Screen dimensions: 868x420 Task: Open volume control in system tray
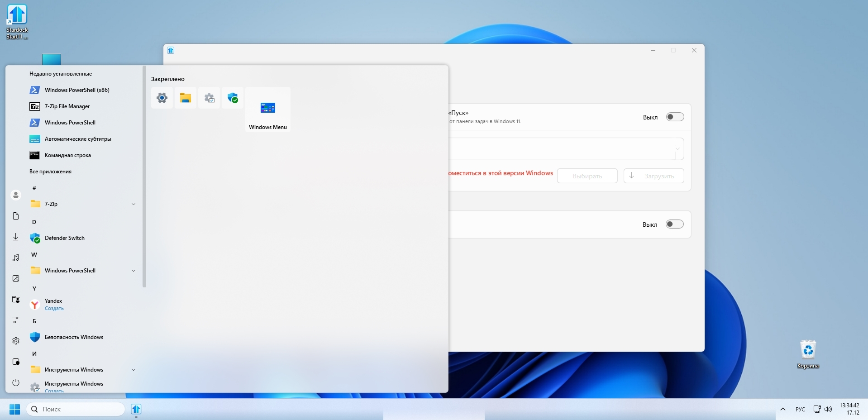[828, 409]
